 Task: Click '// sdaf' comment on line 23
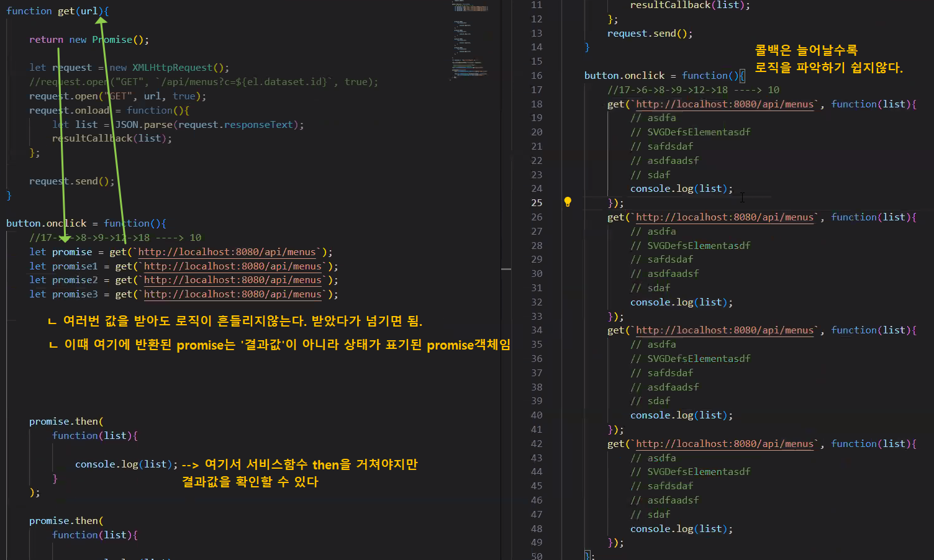650,175
